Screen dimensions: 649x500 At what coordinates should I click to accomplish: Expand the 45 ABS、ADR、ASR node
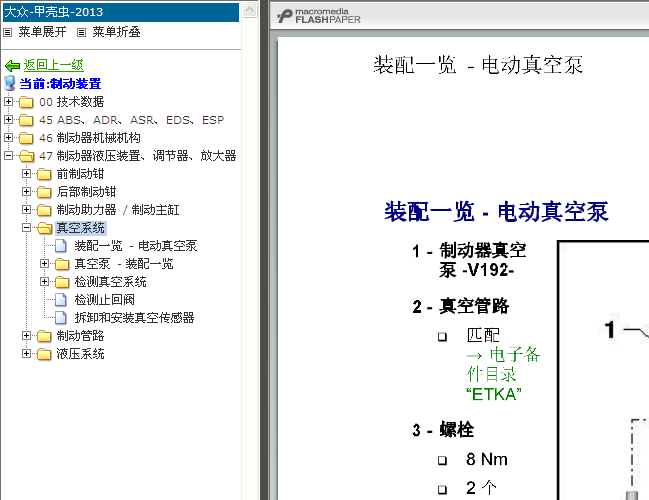pyautogui.click(x=8, y=119)
